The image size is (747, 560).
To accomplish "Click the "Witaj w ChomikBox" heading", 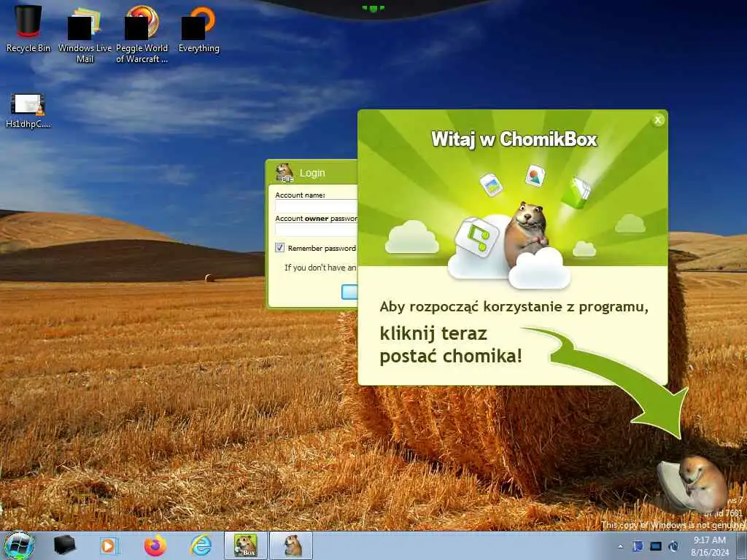I will pos(514,139).
